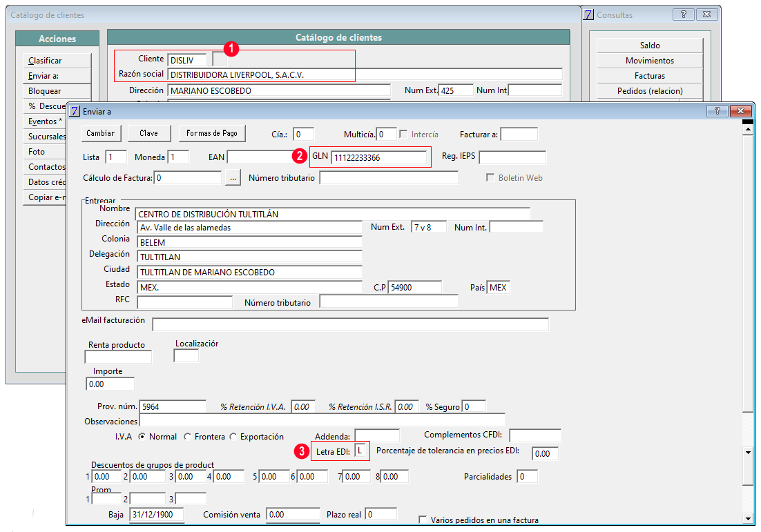This screenshot has height=532, width=761.
Task: Click the Addenda input field
Action: [x=377, y=435]
